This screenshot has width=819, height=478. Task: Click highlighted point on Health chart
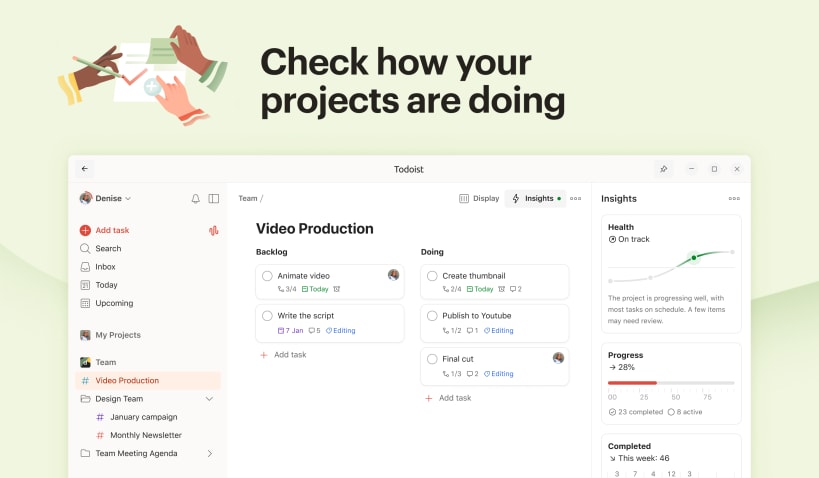point(694,258)
